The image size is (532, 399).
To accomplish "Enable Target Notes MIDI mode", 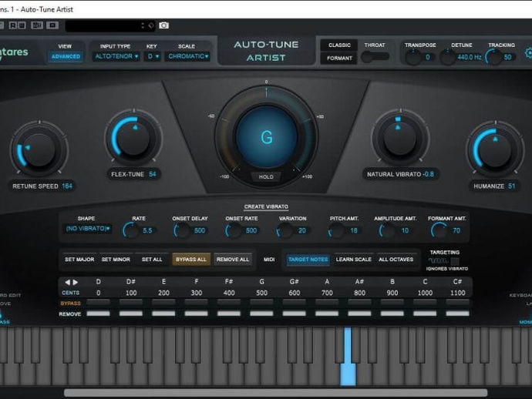I will click(308, 260).
